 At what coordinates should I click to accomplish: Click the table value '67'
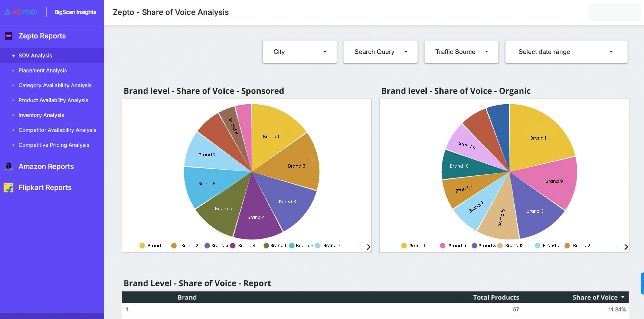click(516, 309)
